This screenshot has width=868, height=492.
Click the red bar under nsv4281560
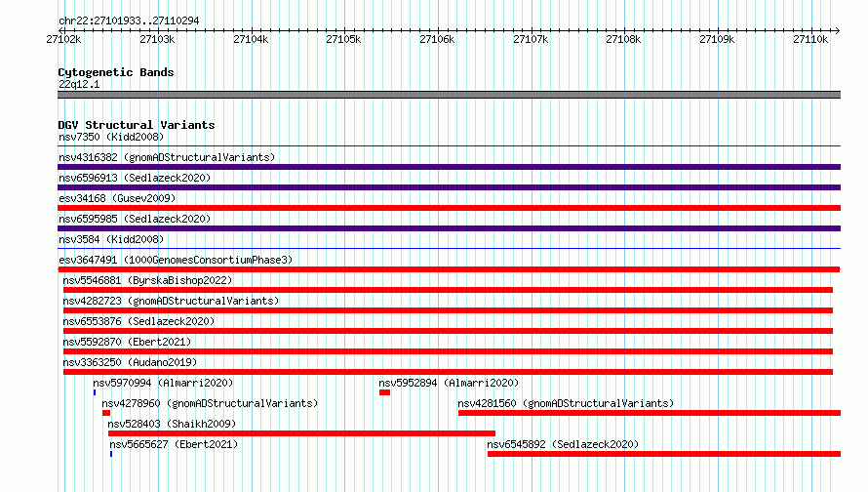(x=650, y=413)
